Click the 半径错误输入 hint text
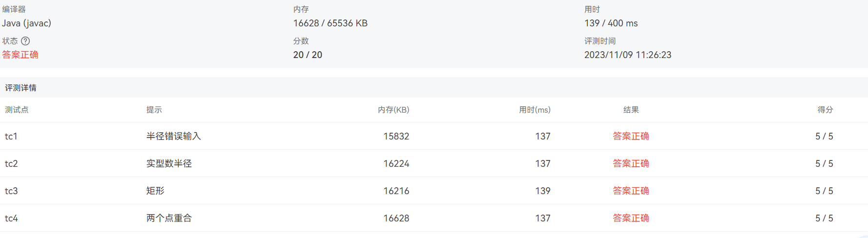This screenshot has width=868, height=238. pyautogui.click(x=173, y=136)
